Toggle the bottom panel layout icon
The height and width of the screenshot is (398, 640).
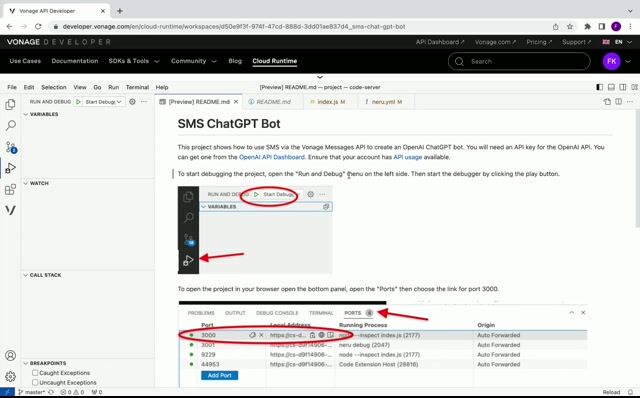tap(611, 87)
